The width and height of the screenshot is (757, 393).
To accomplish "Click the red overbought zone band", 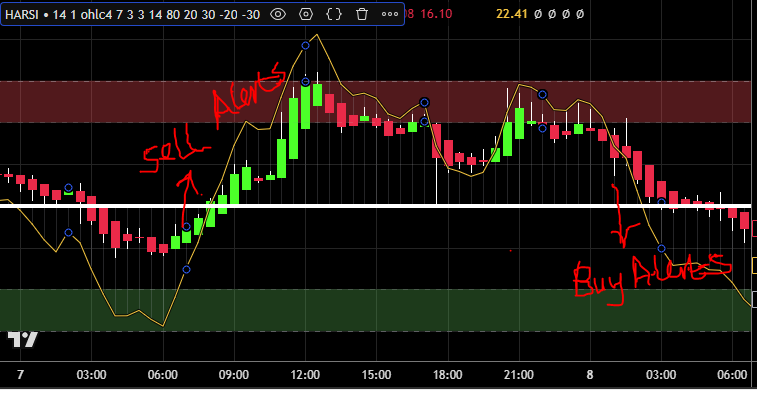I will [376, 102].
